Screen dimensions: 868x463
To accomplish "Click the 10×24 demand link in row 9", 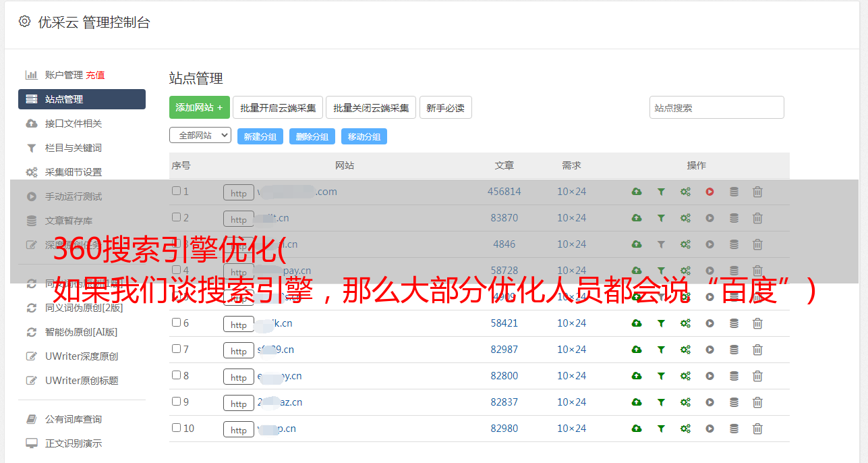I will pos(571,402).
